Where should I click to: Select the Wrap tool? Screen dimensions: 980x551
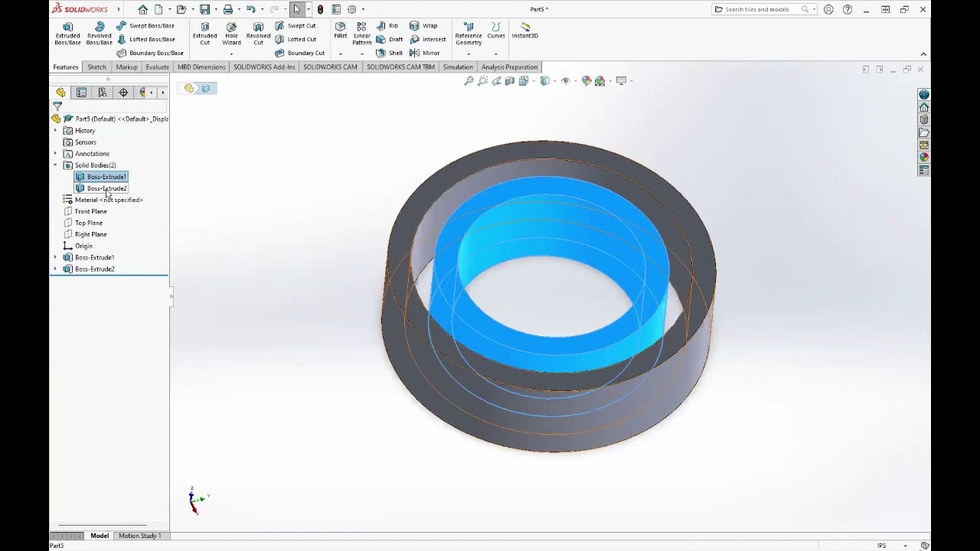[423, 25]
